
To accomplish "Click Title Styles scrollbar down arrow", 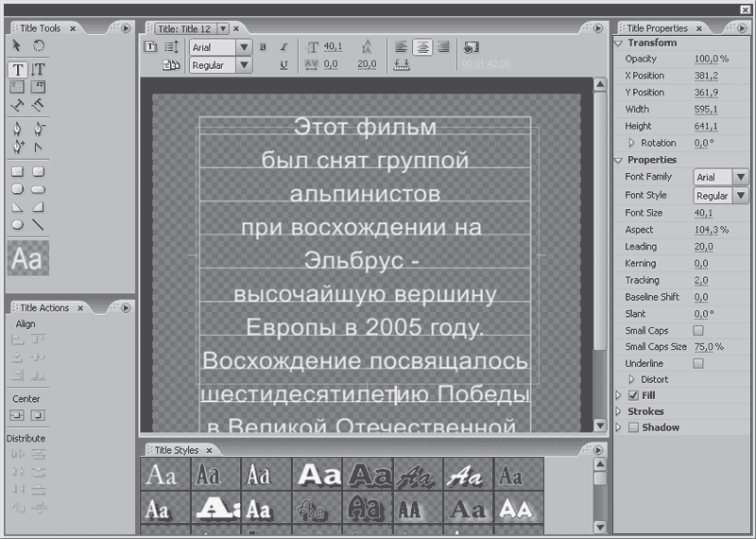I will pos(600,527).
